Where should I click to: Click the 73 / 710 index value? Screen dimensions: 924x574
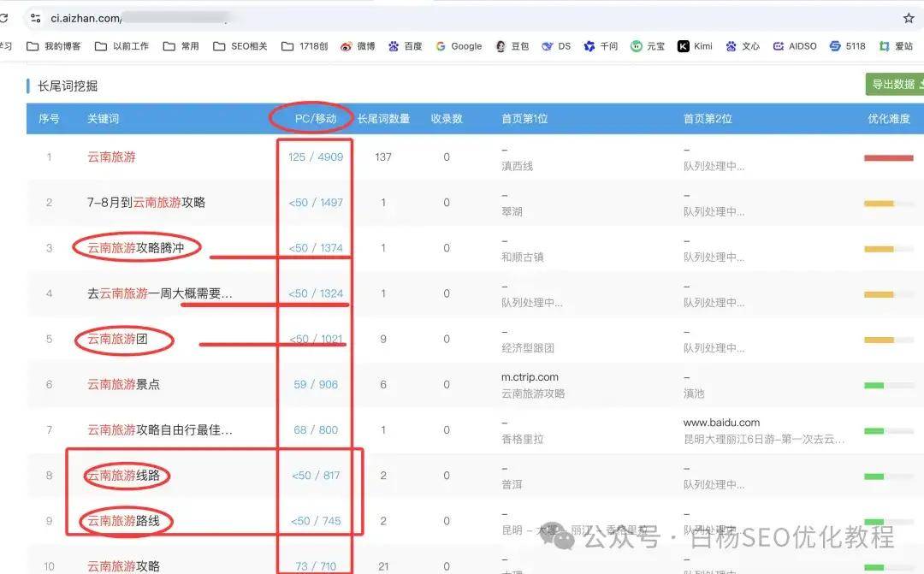pyautogui.click(x=316, y=566)
